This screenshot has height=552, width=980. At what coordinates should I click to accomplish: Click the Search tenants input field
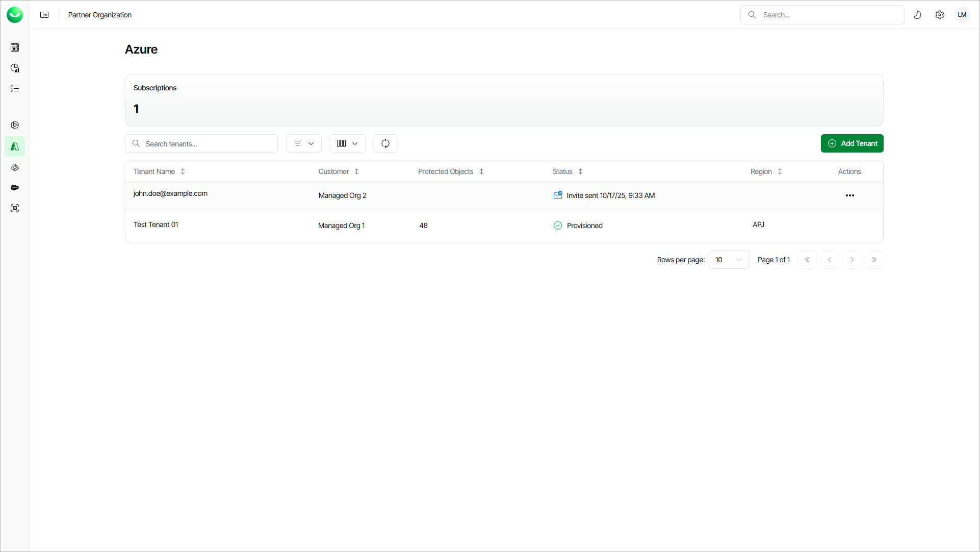pos(201,143)
